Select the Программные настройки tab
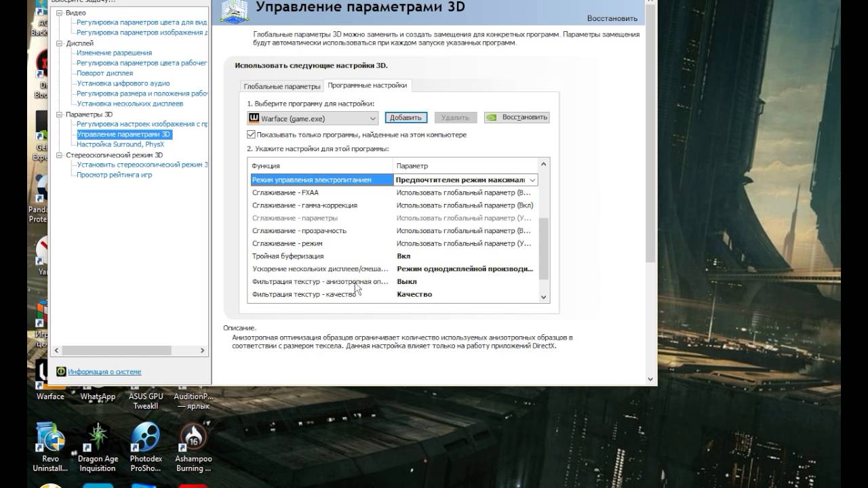 click(x=367, y=85)
